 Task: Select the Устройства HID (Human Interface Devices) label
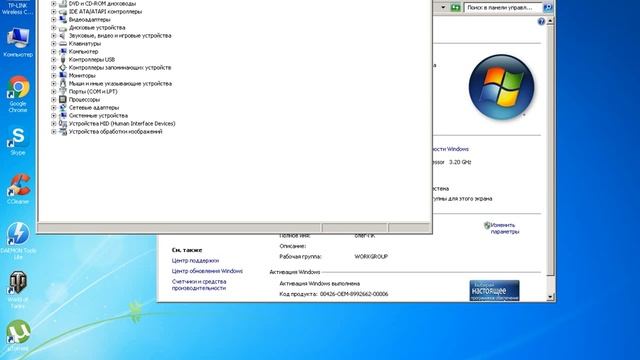[122, 124]
